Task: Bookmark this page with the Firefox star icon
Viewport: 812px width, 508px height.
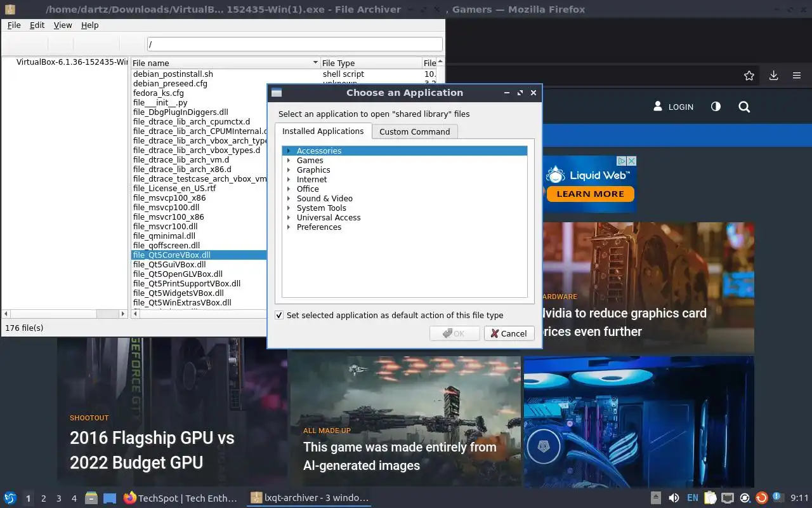Action: 749,76
